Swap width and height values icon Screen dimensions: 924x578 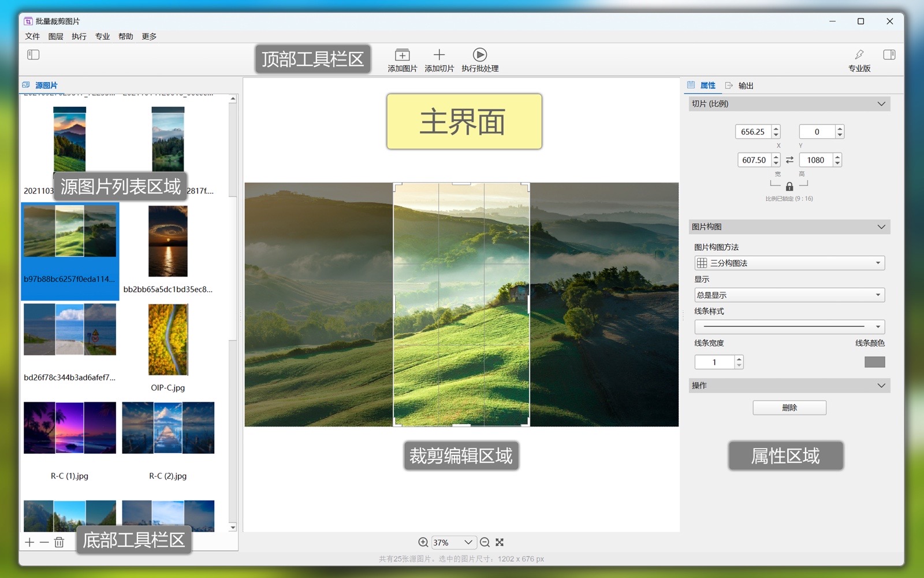tap(789, 160)
